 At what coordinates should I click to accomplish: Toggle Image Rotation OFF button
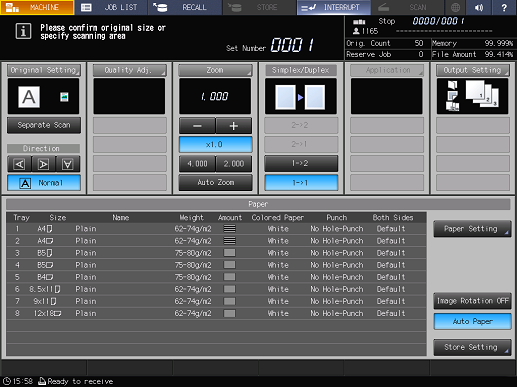472,301
